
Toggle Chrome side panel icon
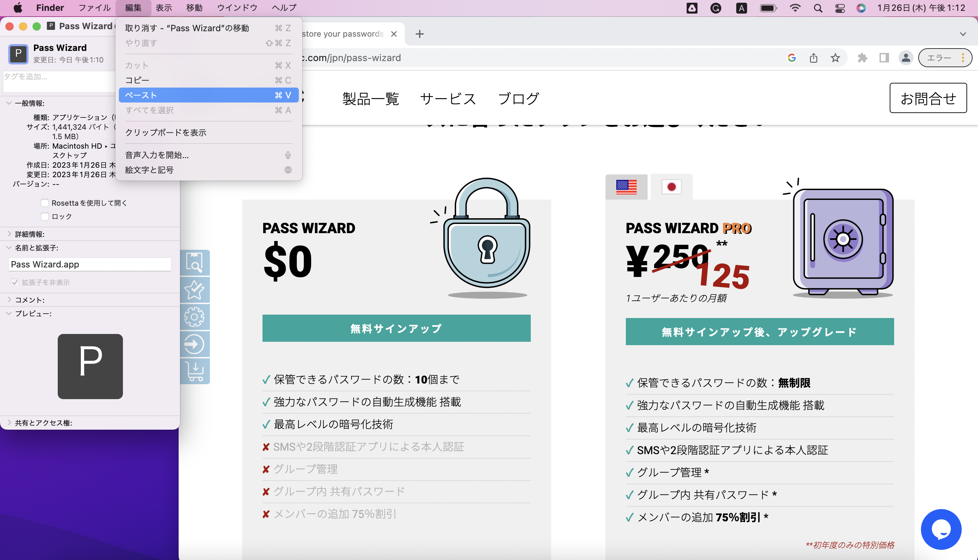point(884,58)
